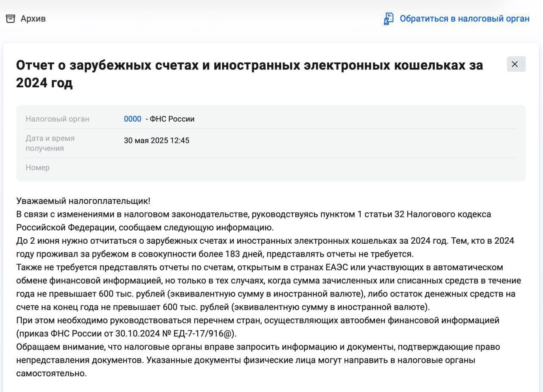
Task: Click the line starting 'При этом необходимо руководствоваться'
Action: click(x=258, y=320)
